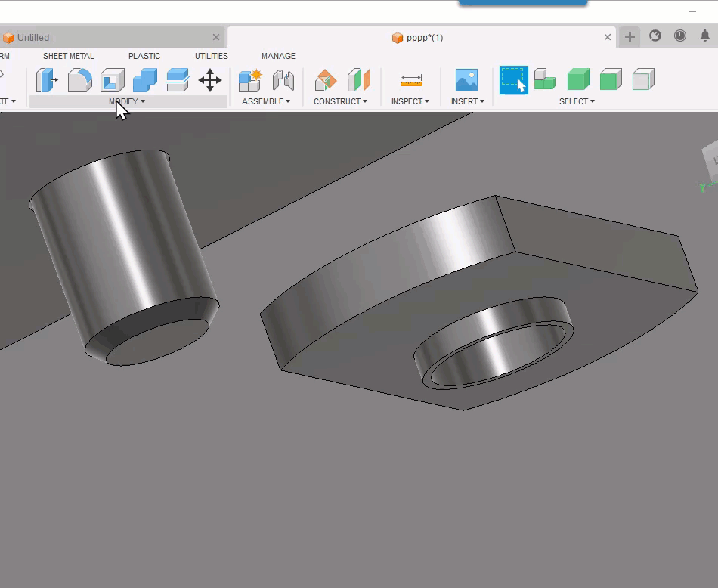This screenshot has width=718, height=588.
Task: Enable body selection priority
Action: coord(578,80)
